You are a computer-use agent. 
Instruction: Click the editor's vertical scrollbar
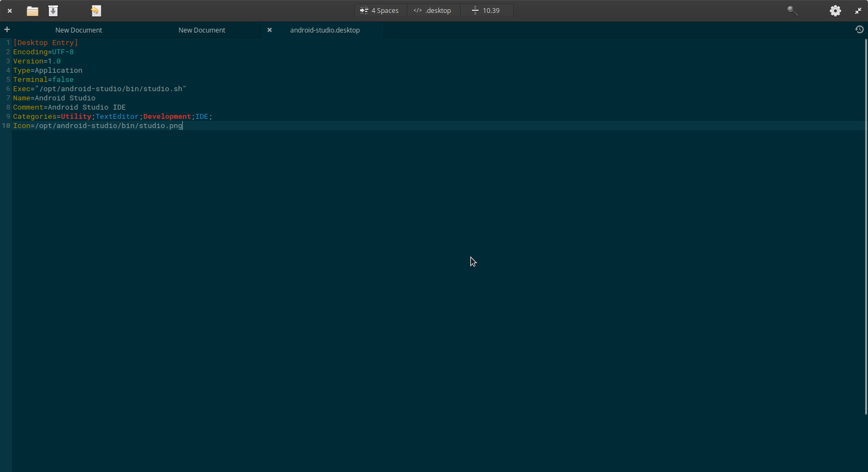[866, 227]
